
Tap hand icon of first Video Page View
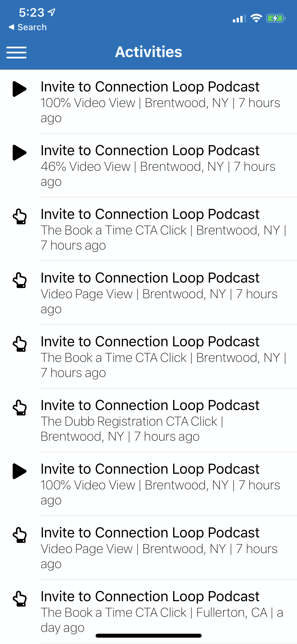click(x=20, y=280)
